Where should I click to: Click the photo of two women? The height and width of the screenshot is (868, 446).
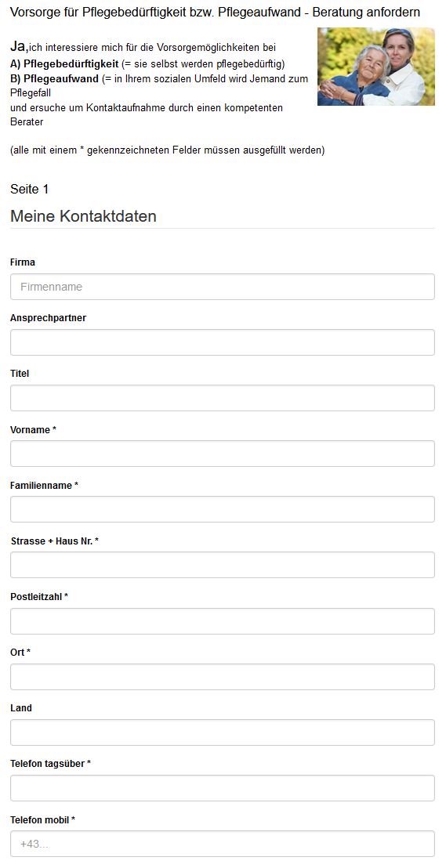pyautogui.click(x=375, y=67)
